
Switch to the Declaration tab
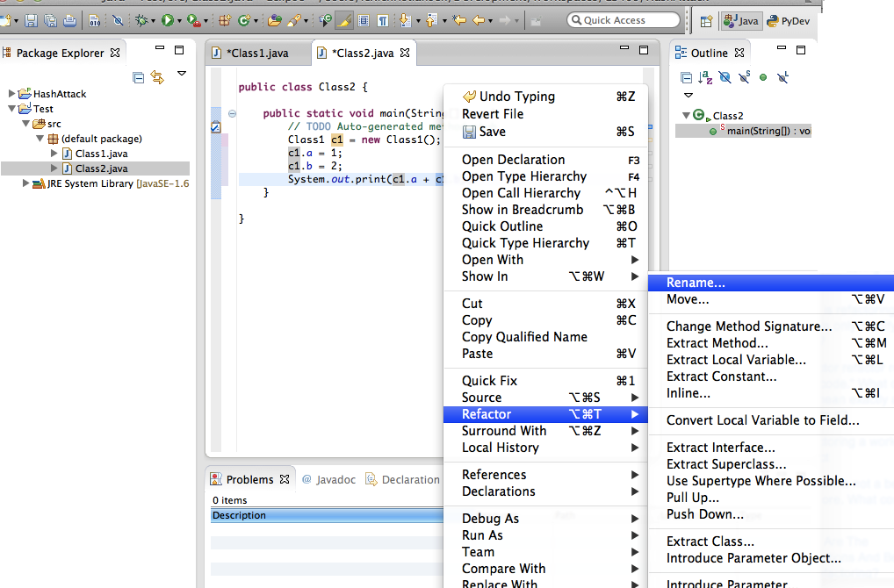coord(403,480)
